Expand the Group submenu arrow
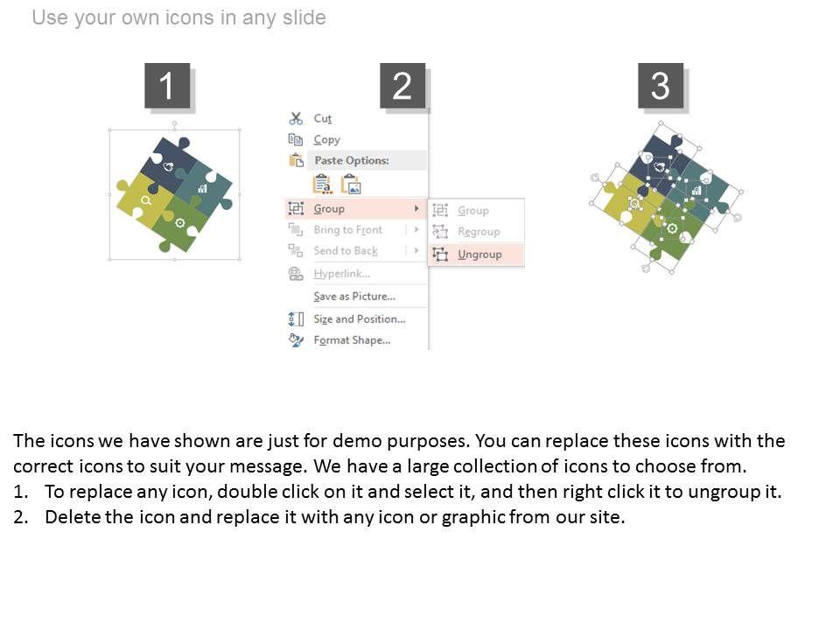 click(x=416, y=208)
